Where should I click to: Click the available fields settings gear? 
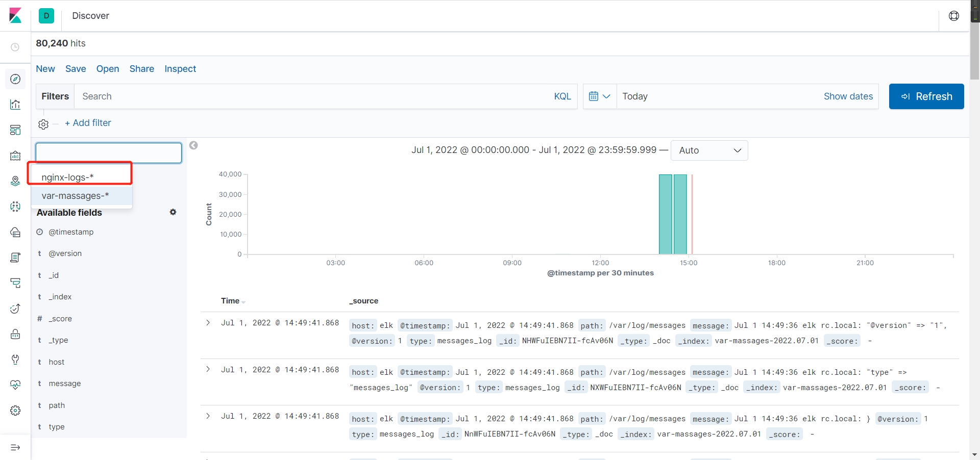(x=173, y=212)
